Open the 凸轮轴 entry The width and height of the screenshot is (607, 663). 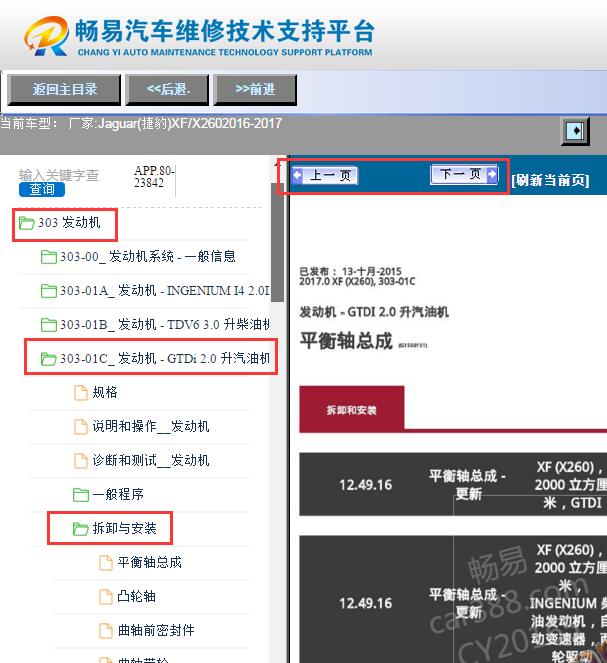pyautogui.click(x=137, y=596)
